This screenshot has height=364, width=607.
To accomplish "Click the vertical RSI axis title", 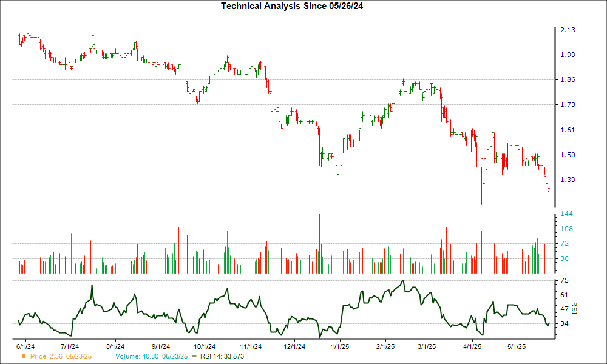I will pos(574,308).
